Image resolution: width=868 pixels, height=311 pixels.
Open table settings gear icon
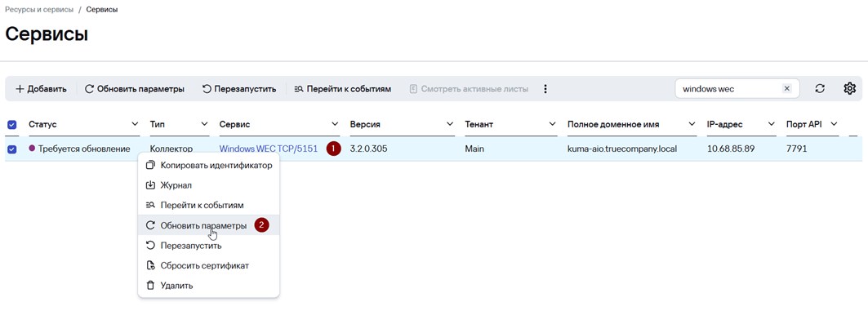pos(850,88)
